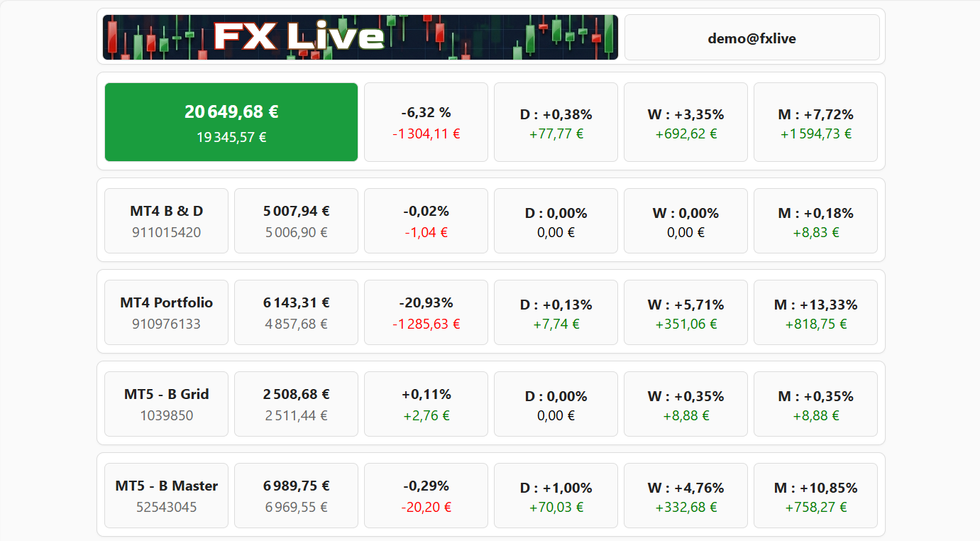The image size is (980, 541).
Task: Click account number 52543045 under MT5 - B Master
Action: [x=165, y=506]
